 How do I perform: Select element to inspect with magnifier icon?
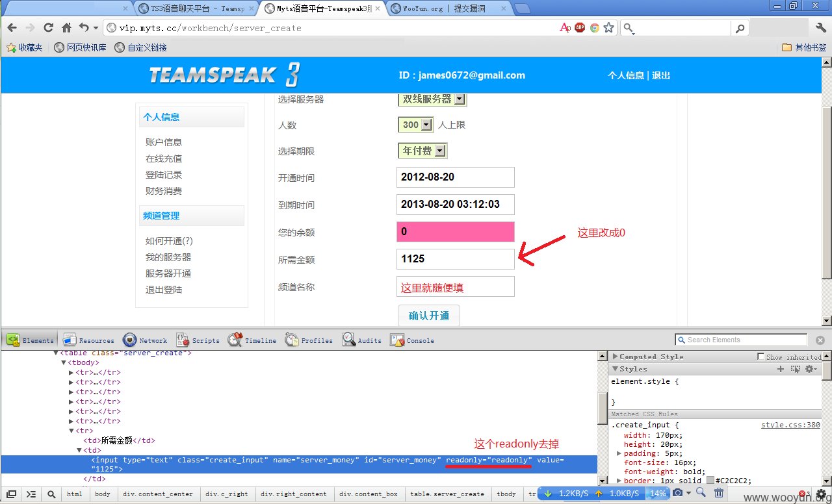tap(51, 494)
